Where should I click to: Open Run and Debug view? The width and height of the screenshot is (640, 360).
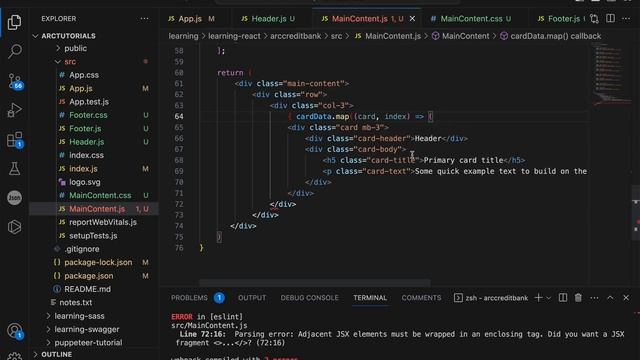(x=14, y=110)
